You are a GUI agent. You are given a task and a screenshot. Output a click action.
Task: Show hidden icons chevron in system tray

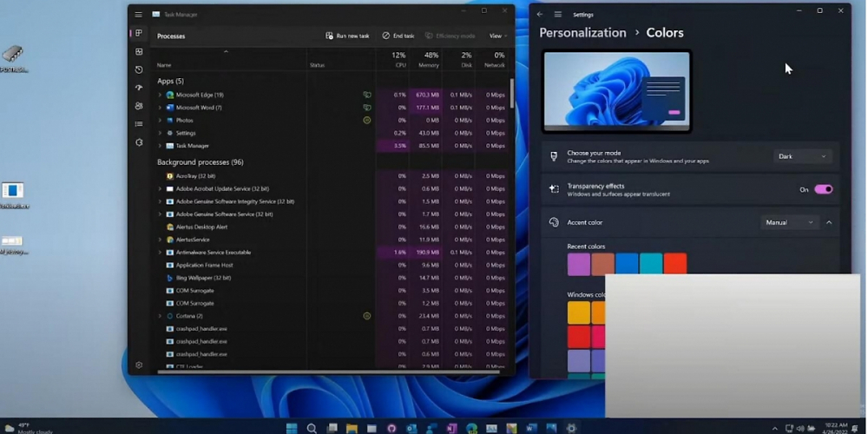tap(774, 429)
